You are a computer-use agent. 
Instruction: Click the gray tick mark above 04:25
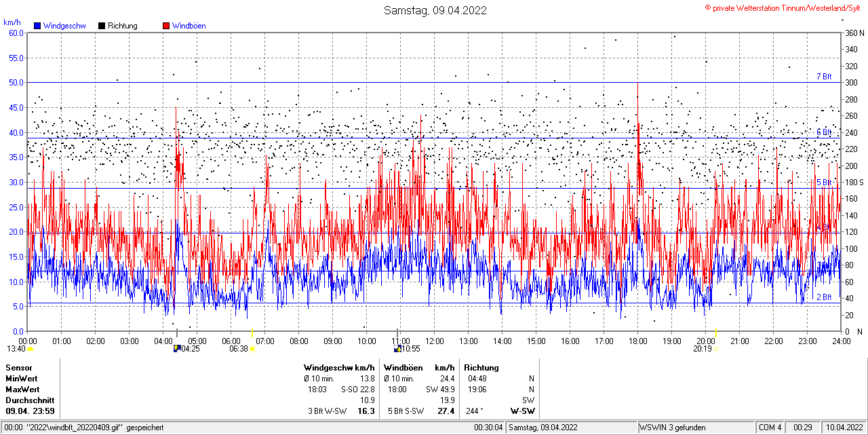(177, 333)
